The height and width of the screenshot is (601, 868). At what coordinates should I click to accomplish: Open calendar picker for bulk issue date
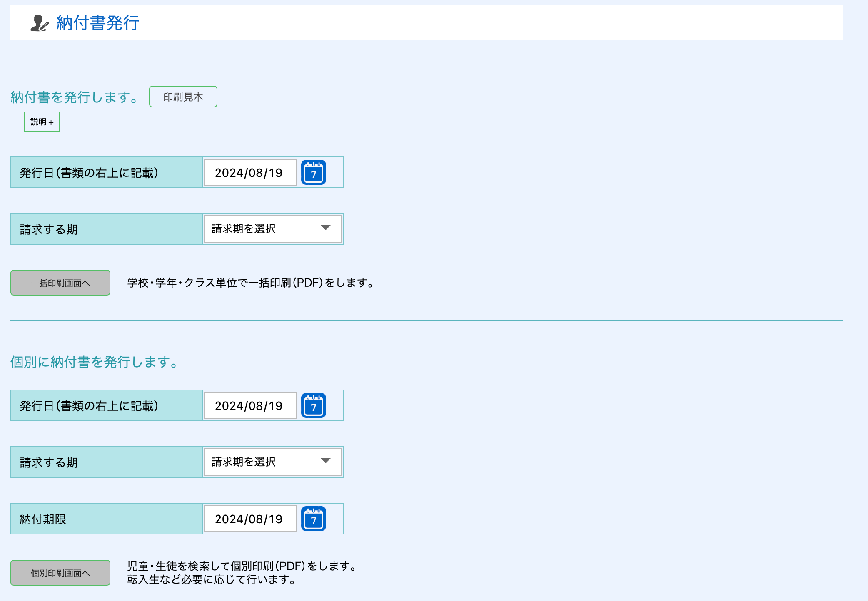(313, 172)
